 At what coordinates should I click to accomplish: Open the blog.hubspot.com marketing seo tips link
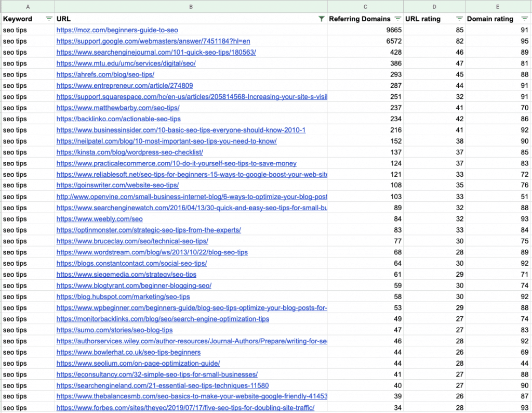(x=123, y=296)
